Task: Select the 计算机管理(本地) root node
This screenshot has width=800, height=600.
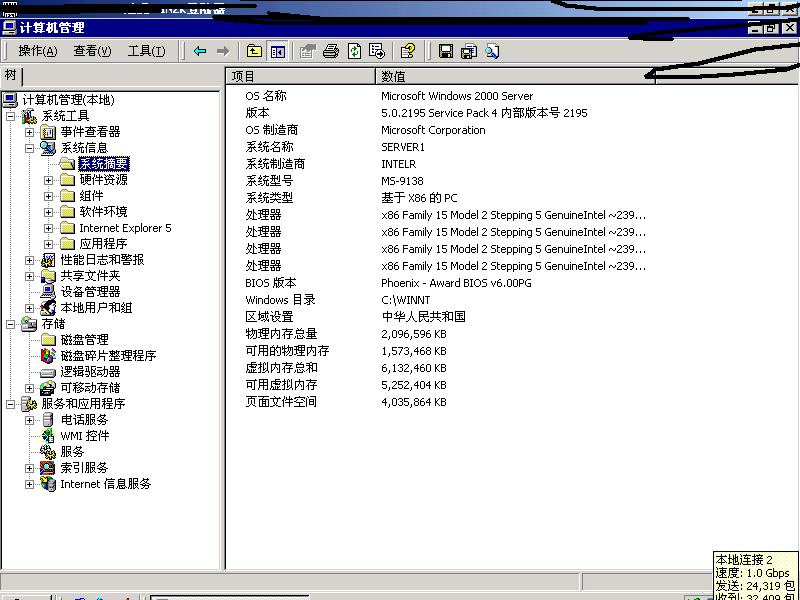Action: click(x=68, y=100)
